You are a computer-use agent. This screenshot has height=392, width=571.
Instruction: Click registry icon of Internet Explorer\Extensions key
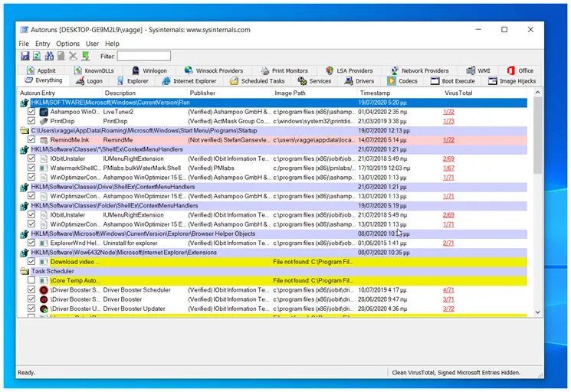coord(25,253)
